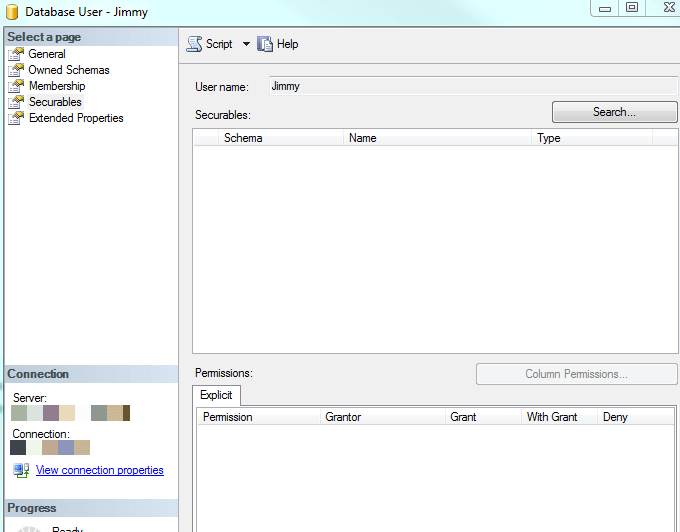The image size is (680, 532).
Task: Sort securables by Name column
Action: [437, 138]
